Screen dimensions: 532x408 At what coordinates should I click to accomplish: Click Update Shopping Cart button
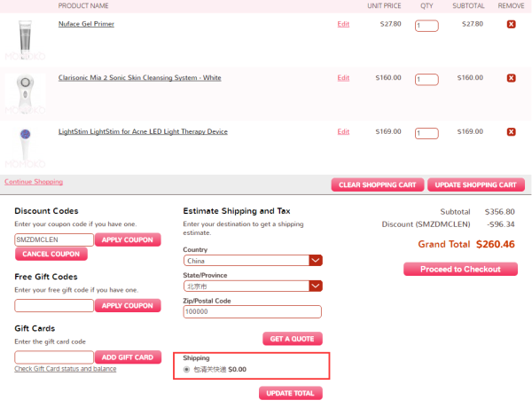coord(475,184)
